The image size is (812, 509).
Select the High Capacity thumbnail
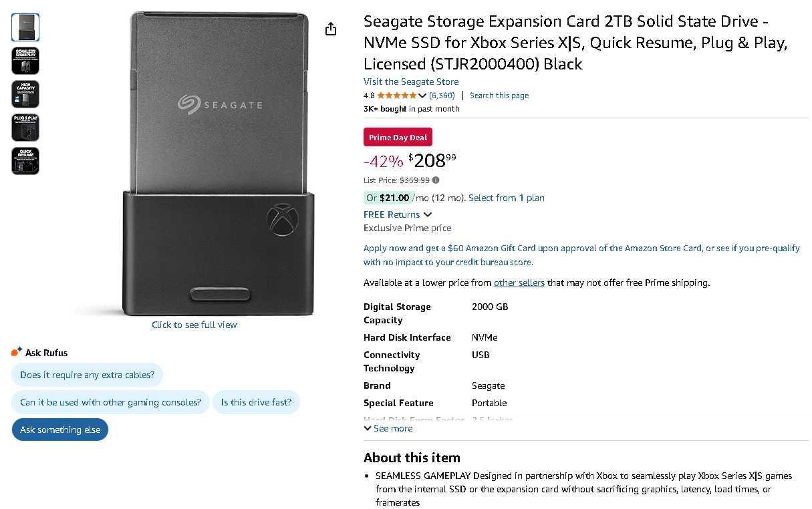tap(25, 94)
